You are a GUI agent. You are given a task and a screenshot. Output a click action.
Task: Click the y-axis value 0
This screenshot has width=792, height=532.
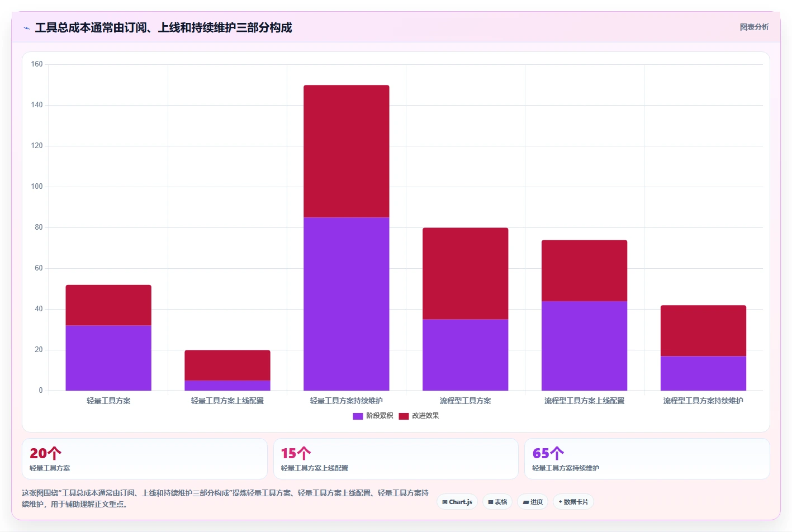coord(40,391)
